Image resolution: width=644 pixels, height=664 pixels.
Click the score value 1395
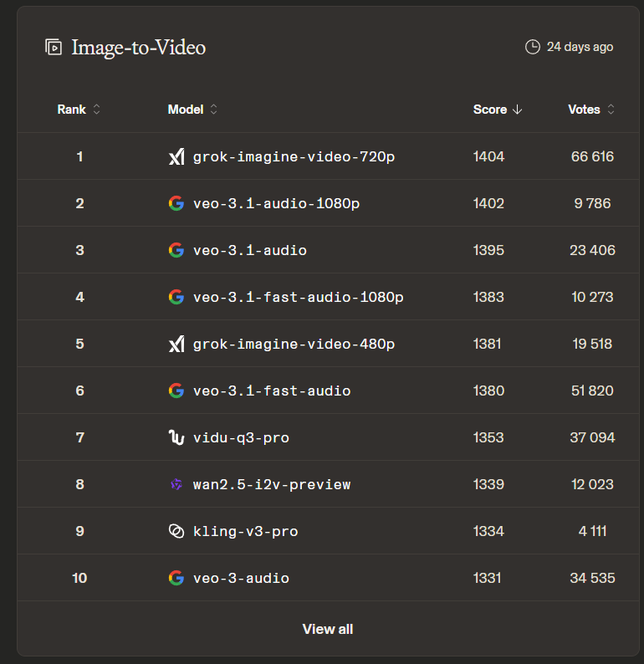point(488,250)
